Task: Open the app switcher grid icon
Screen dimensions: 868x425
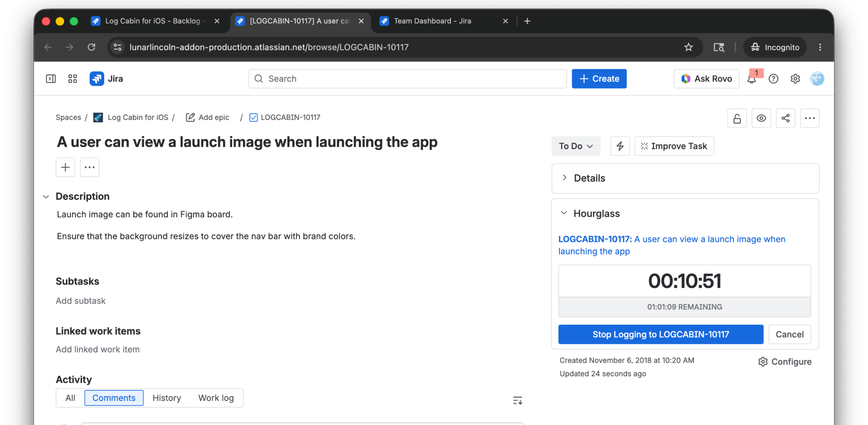Action: coord(73,79)
